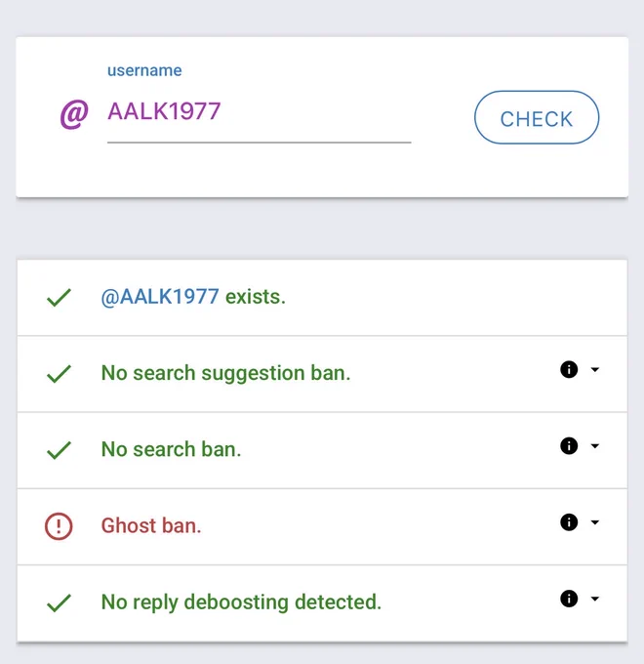Click info icon for Ghost ban
644x664 pixels.
coord(569,521)
